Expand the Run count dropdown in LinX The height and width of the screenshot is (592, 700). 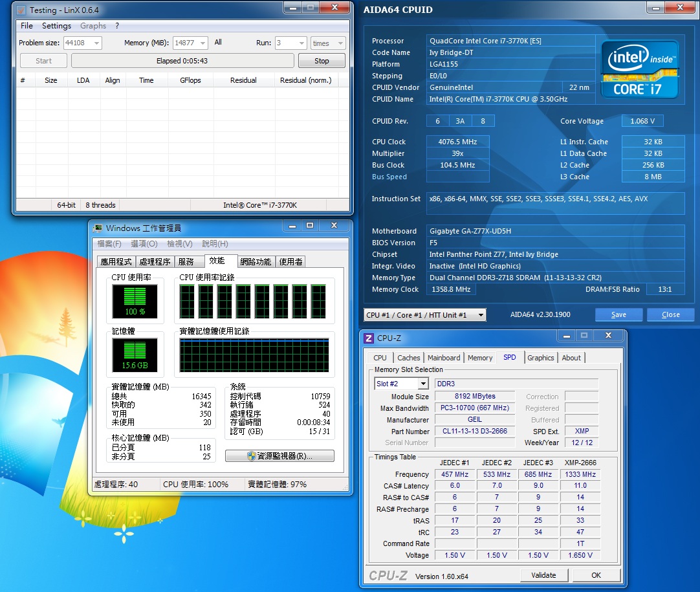point(301,43)
